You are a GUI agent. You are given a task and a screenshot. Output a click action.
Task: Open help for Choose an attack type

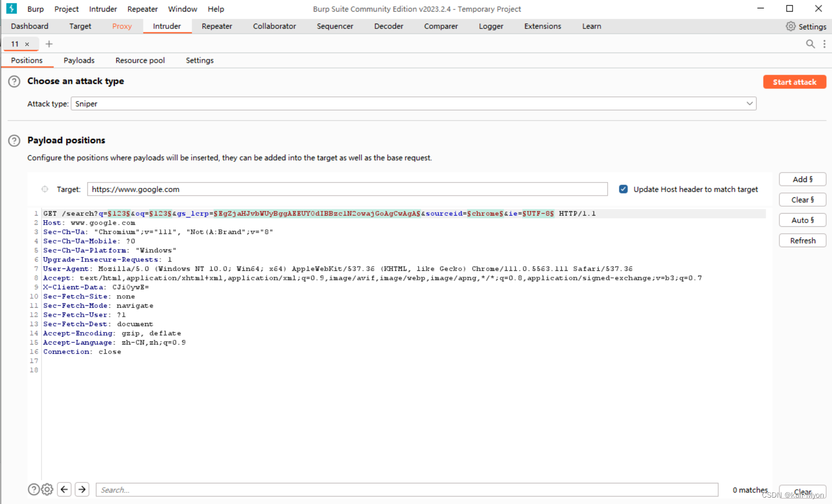coord(14,82)
